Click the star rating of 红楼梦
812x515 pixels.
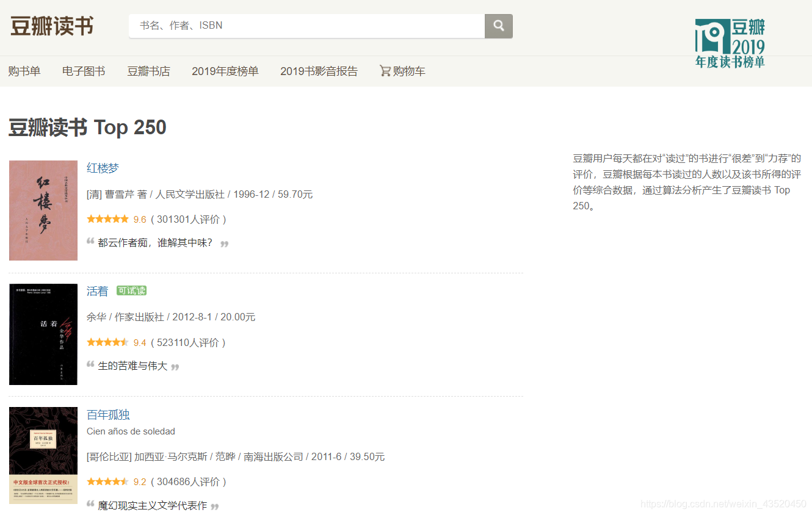[x=107, y=219]
